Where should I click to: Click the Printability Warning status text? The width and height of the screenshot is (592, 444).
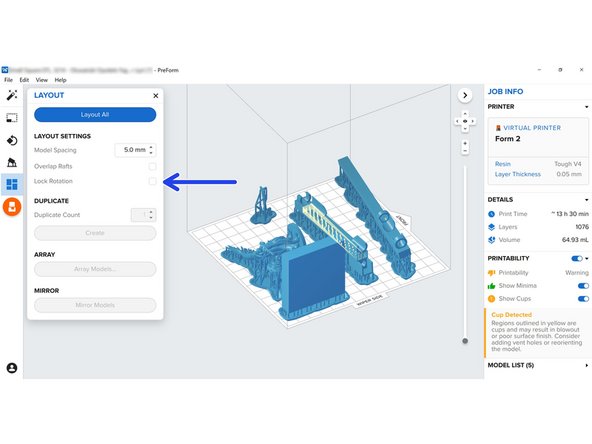tap(577, 273)
